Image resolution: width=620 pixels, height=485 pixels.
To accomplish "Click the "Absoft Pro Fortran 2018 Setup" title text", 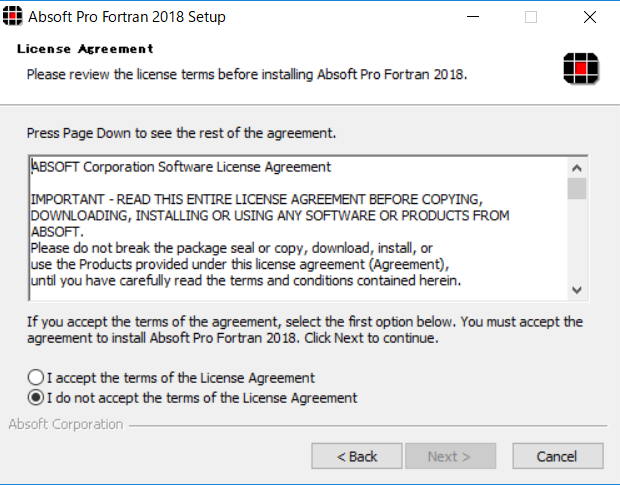I will [x=127, y=17].
